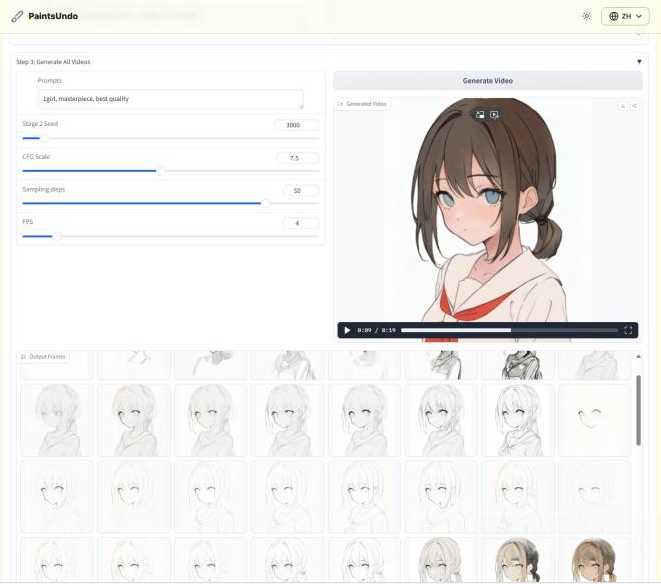Click into the Prompts text field
This screenshot has height=584, width=661.
pos(170,99)
